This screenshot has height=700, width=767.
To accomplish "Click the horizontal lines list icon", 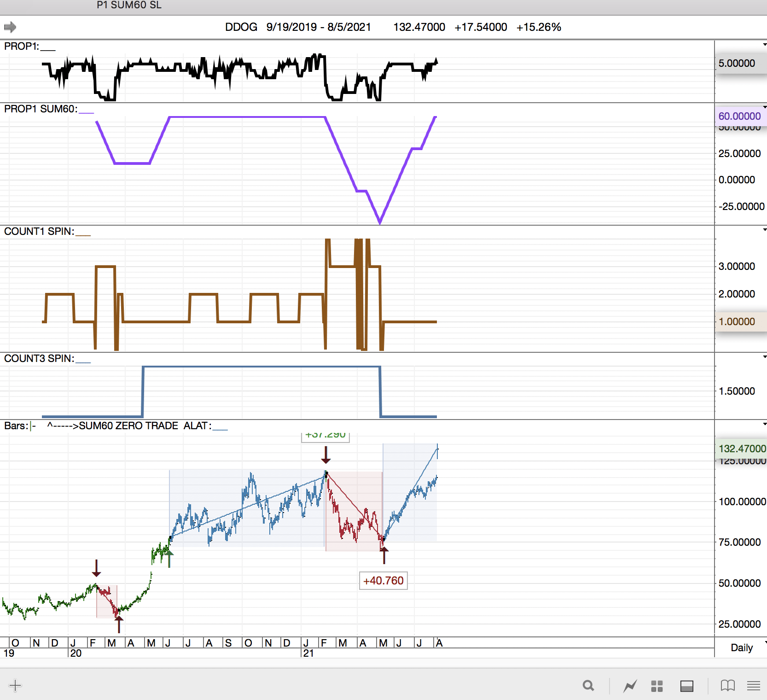I will pos(753,686).
